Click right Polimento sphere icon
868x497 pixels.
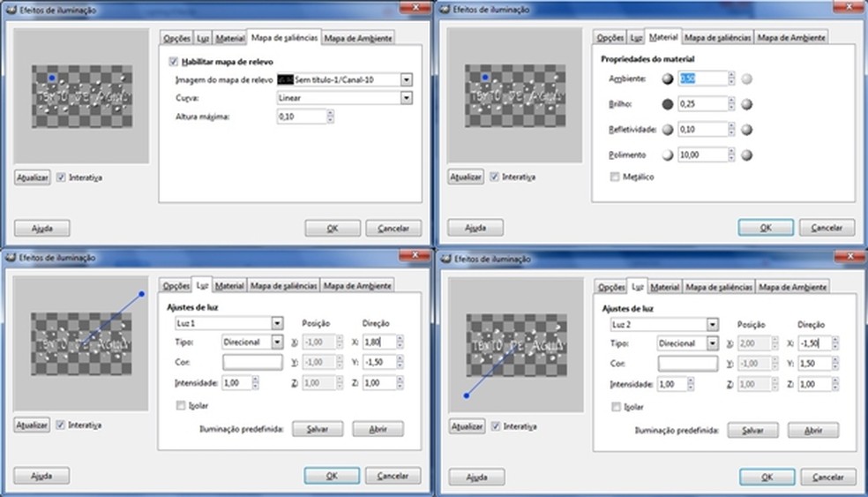747,154
